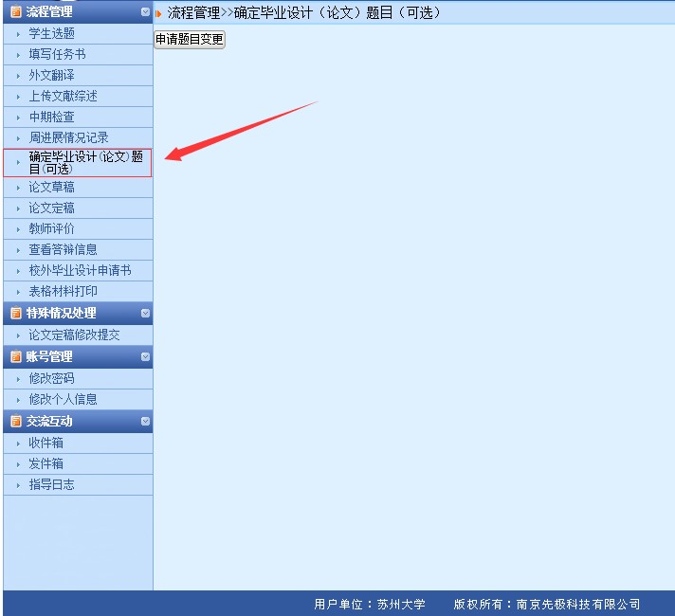
Task: Click breadcrumb text 流程管理>>确定毕业设计(论文)题目(可选)
Action: click(x=304, y=13)
